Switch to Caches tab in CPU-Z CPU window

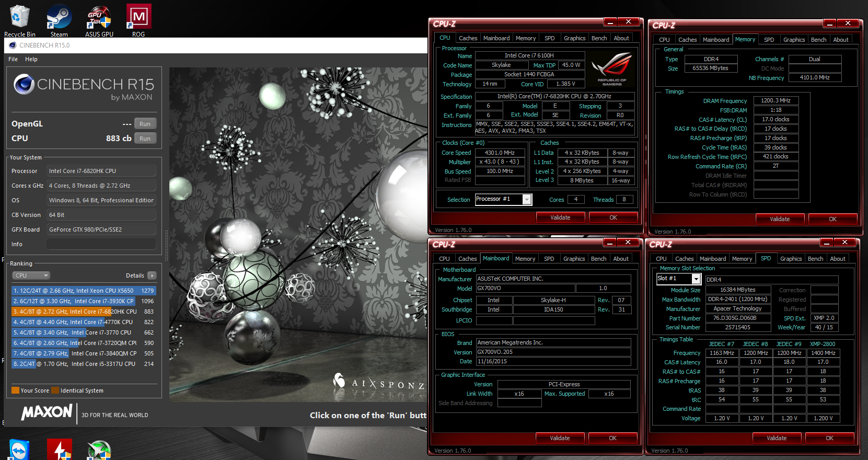468,38
